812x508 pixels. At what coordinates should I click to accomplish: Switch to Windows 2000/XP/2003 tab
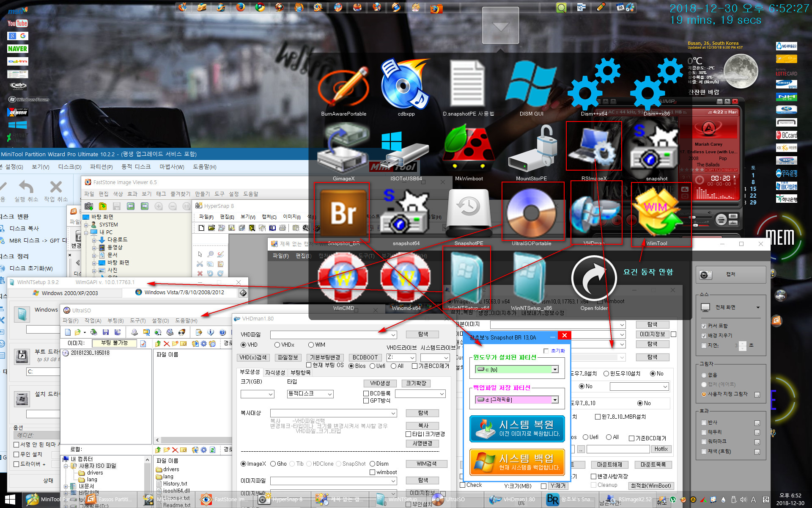65,293
